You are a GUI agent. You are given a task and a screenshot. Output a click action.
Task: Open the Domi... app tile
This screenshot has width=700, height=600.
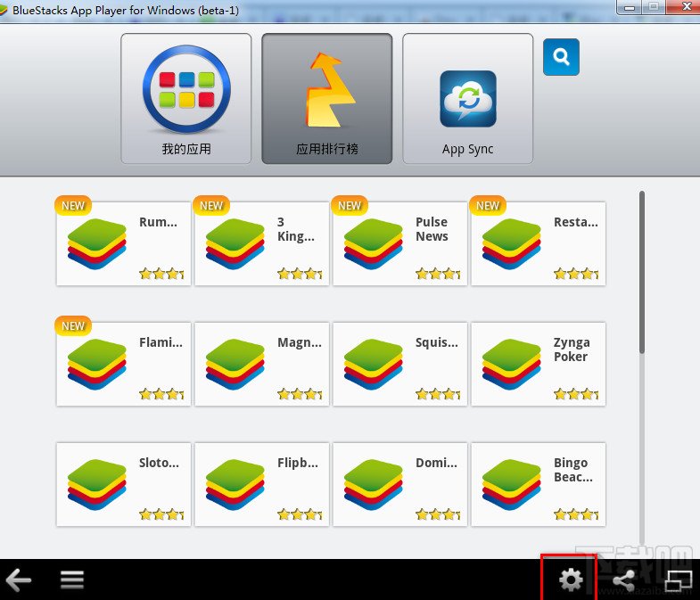click(400, 484)
